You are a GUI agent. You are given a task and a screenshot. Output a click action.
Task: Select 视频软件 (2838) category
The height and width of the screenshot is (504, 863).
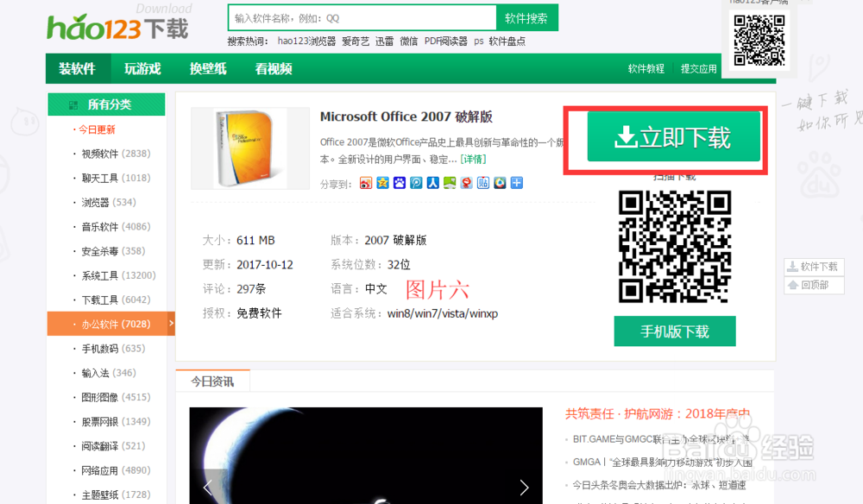click(116, 154)
